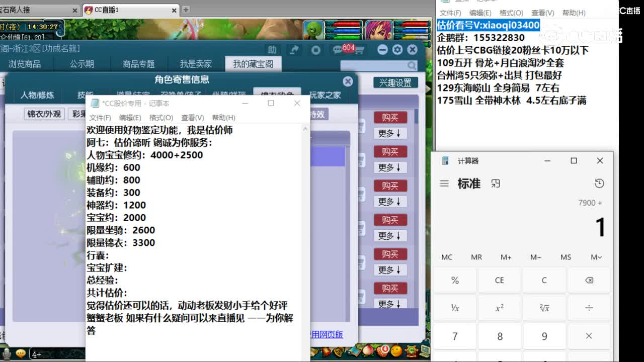Click the calculator backspace key
Viewport: 644px width, 362px height.
pos(589,280)
